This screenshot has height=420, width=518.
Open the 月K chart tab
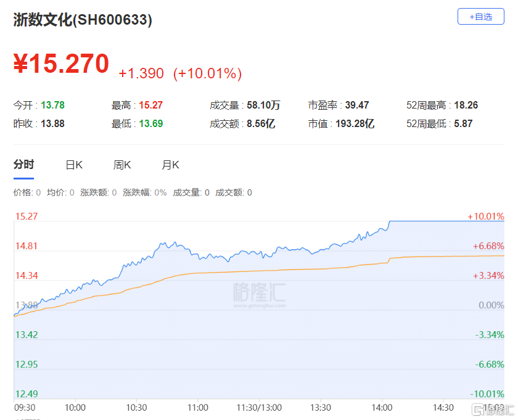[x=170, y=165]
